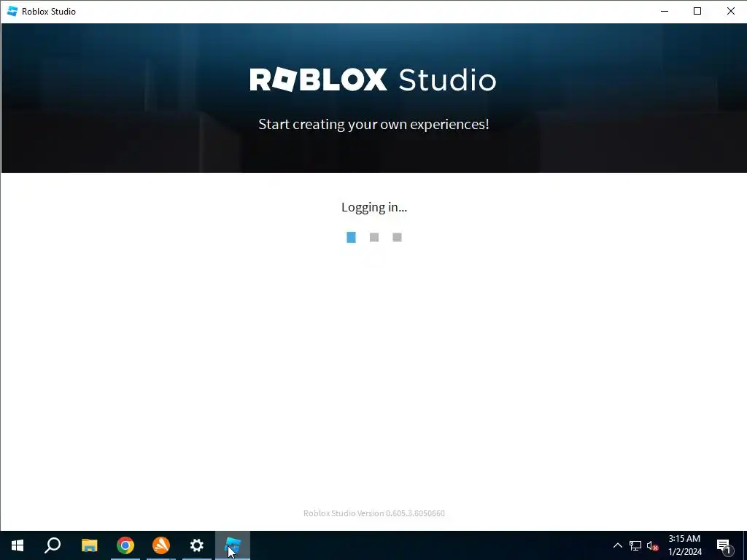The image size is (747, 560).
Task: Open taskbar search magnifier
Action: (53, 545)
